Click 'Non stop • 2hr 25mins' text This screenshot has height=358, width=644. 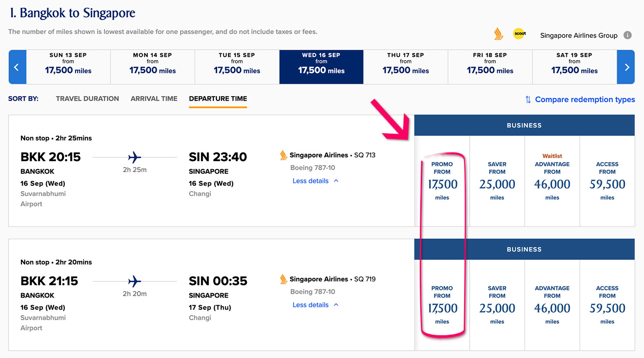point(56,138)
